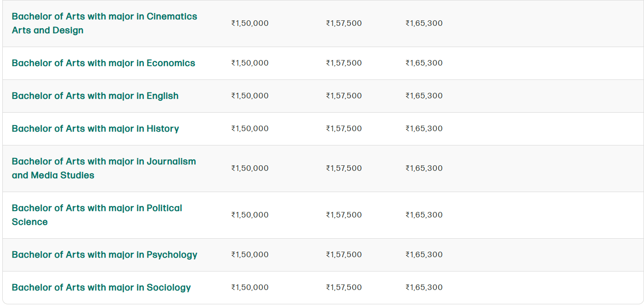Open Bachelor of Arts Political Science link
Screen dimensions: 644x308
(97, 215)
